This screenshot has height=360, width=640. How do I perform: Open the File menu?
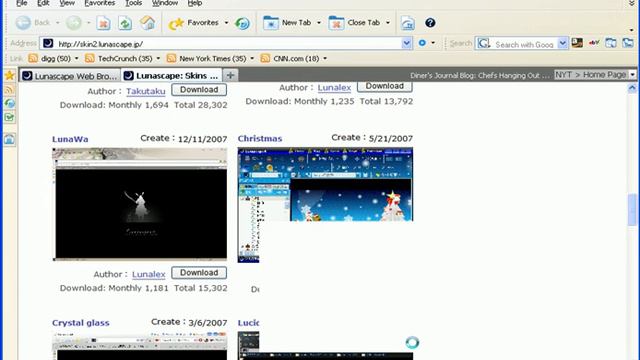click(22, 3)
